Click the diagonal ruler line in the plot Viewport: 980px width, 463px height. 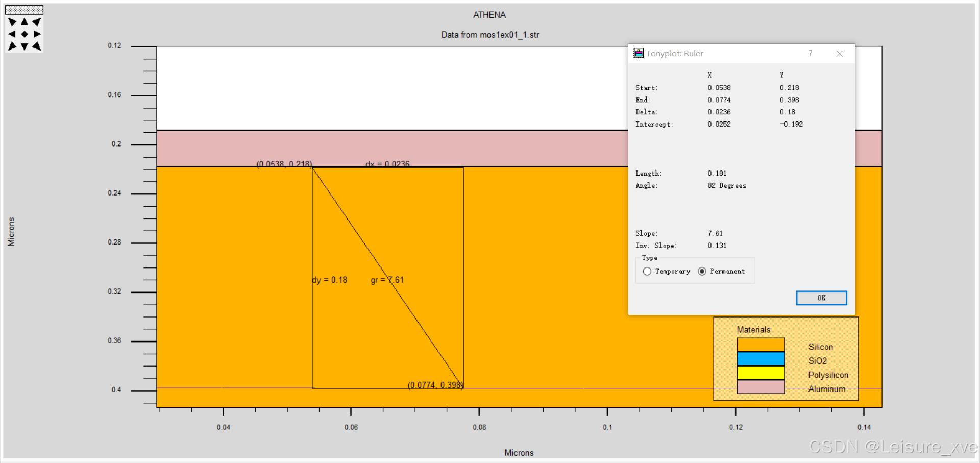tap(388, 278)
